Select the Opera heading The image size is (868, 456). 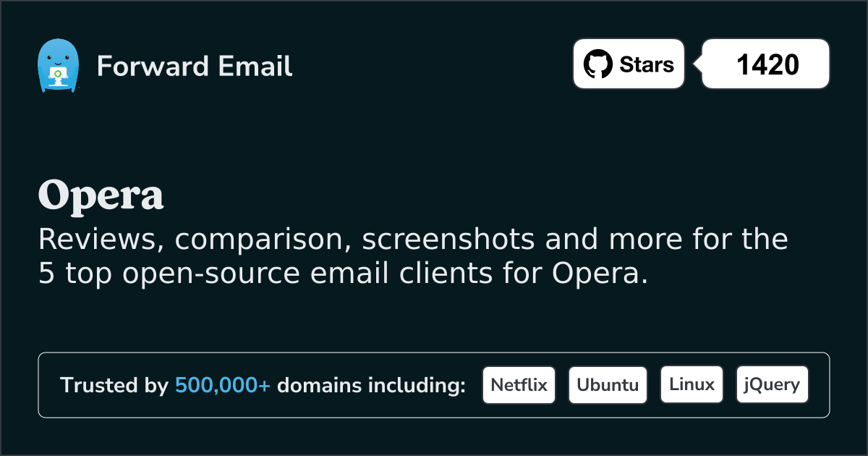[101, 195]
